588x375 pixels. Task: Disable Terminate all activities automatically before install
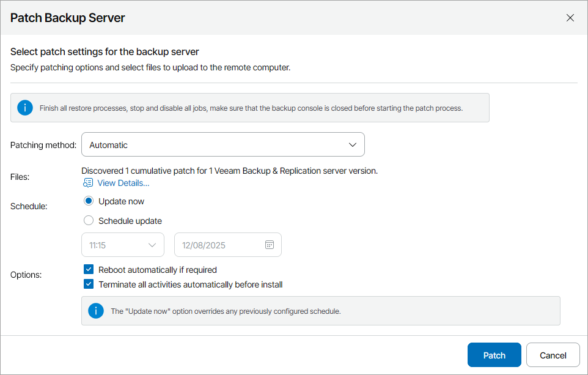coord(89,284)
